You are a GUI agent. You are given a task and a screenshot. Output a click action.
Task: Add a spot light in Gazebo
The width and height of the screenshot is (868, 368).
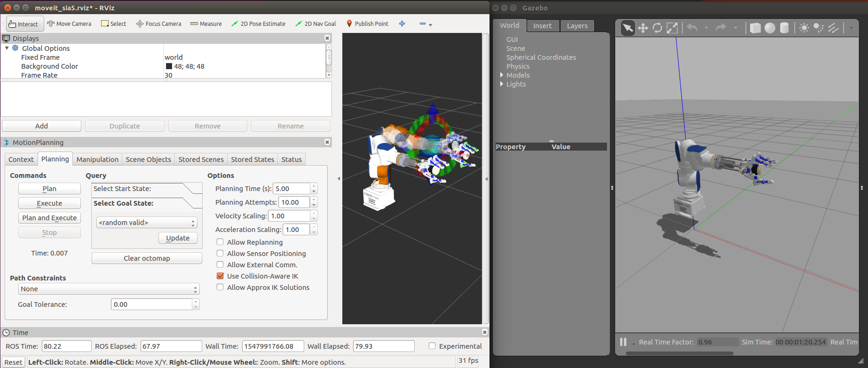(819, 28)
